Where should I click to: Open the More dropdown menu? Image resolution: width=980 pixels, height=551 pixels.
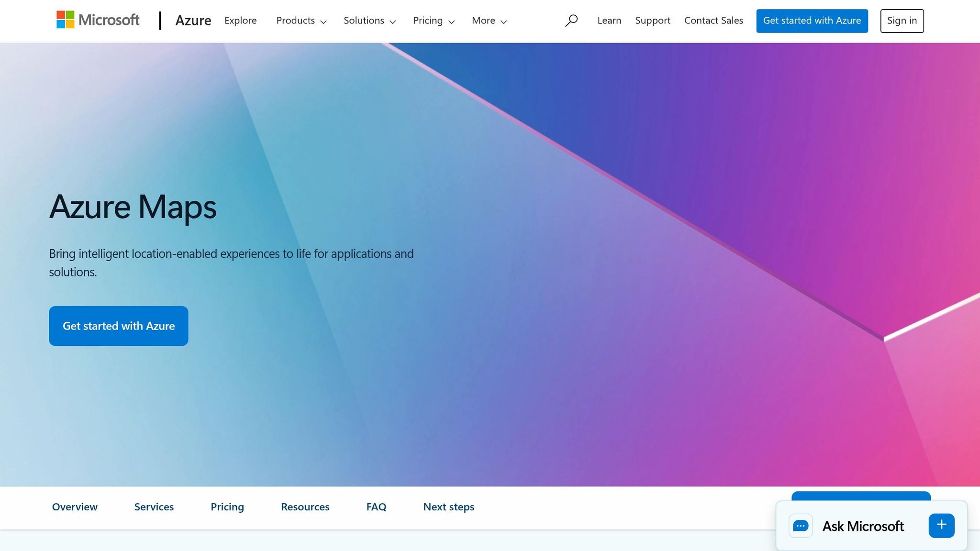coord(489,21)
